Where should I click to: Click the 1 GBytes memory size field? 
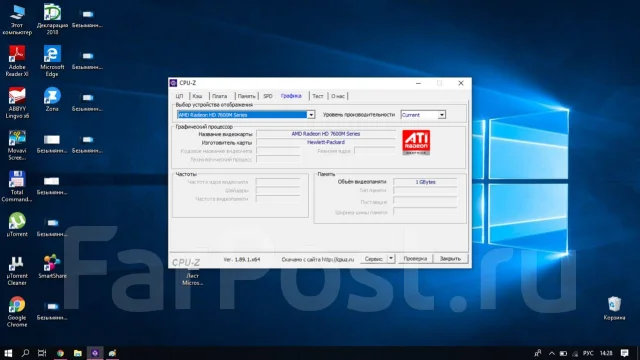pos(425,182)
